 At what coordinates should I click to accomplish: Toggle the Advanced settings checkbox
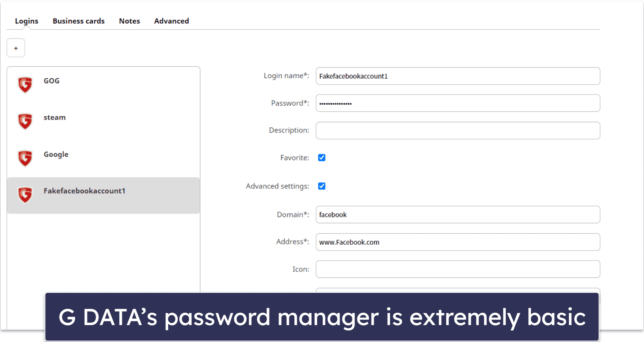point(322,186)
